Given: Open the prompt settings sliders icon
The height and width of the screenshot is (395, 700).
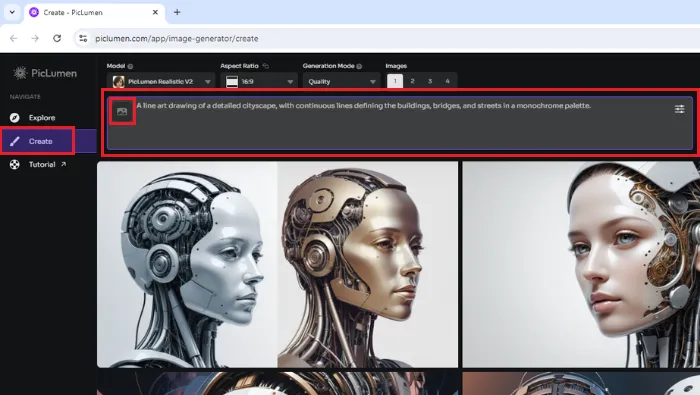Looking at the screenshot, I should pyautogui.click(x=679, y=109).
